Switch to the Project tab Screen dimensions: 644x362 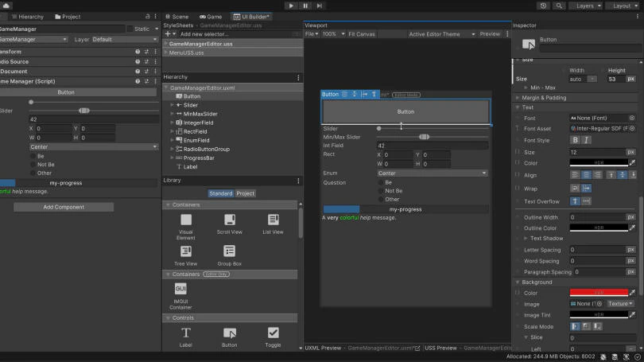[x=68, y=17]
